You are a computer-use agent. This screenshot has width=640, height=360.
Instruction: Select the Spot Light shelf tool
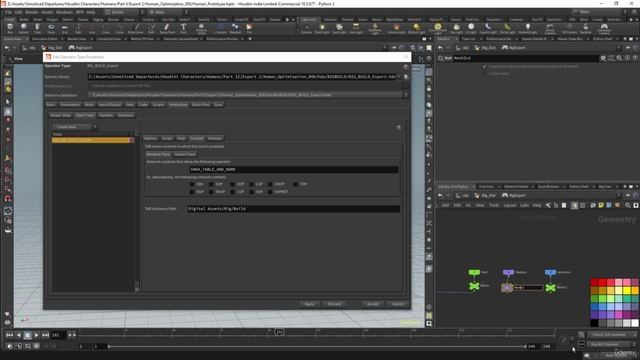tap(339, 29)
